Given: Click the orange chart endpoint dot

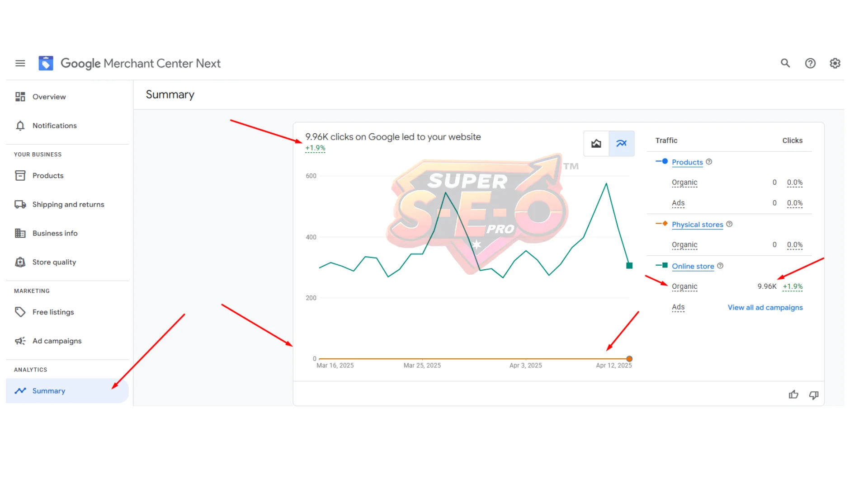Looking at the screenshot, I should pos(629,359).
